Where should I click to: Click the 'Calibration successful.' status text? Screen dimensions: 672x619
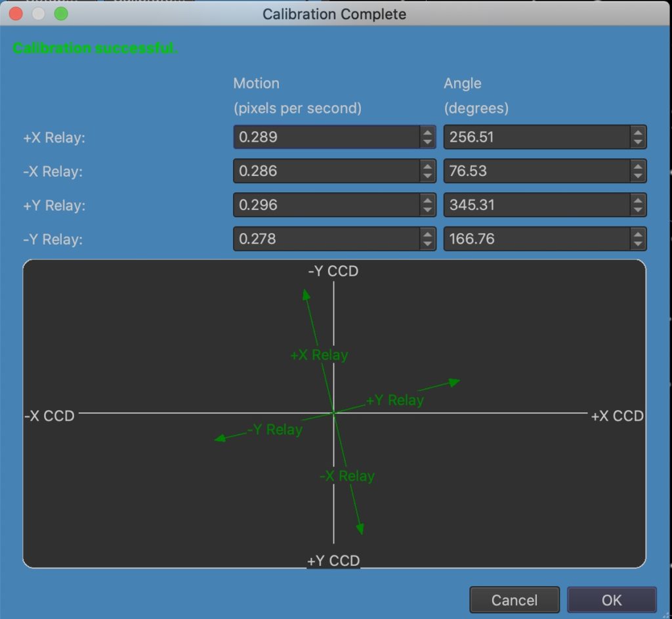94,48
